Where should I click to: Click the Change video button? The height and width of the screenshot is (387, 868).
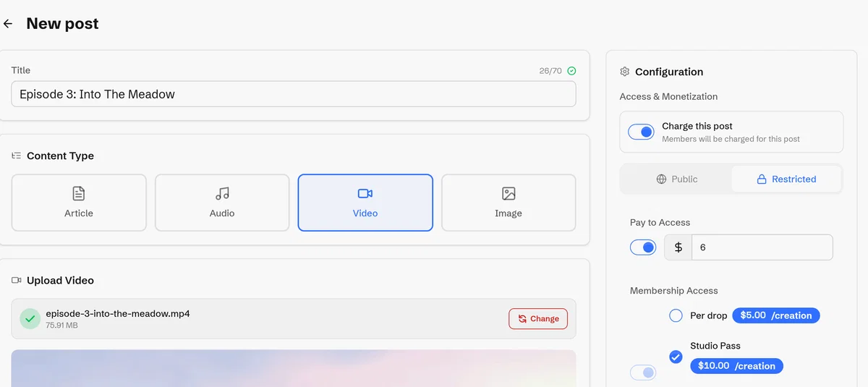(x=538, y=318)
